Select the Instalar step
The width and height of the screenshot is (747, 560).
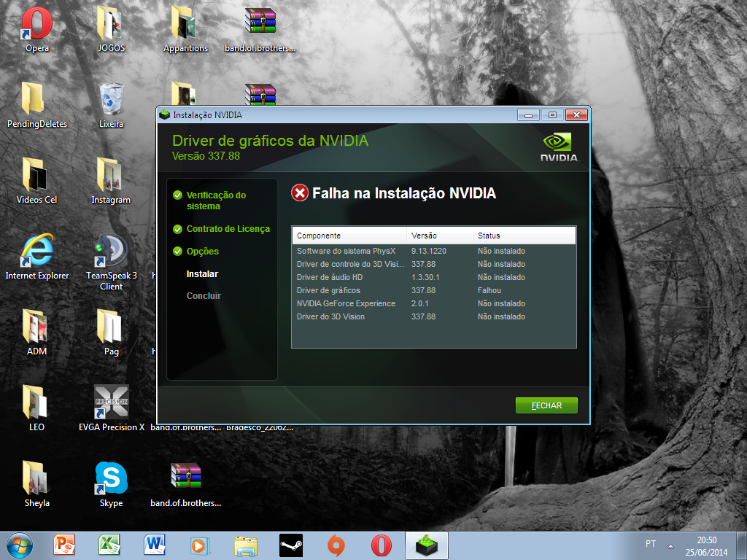pyautogui.click(x=202, y=274)
